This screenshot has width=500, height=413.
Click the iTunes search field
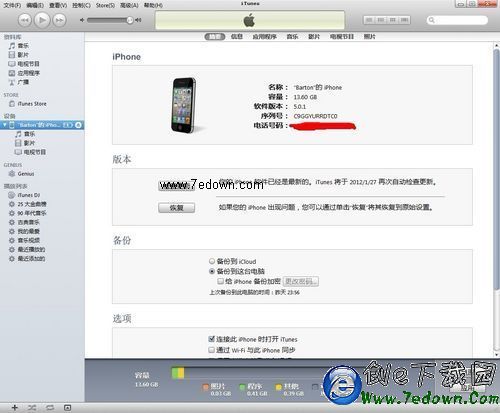[457, 20]
